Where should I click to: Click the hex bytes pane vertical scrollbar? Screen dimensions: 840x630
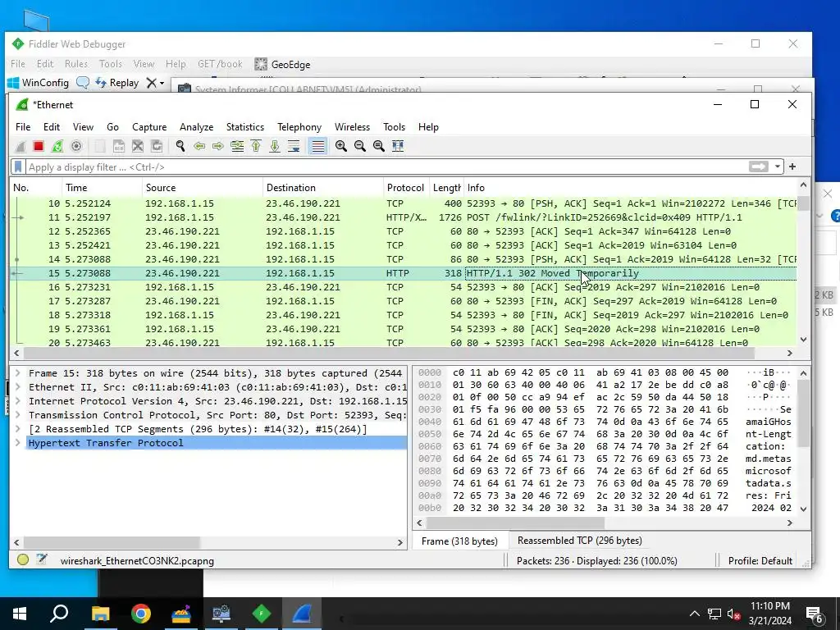click(804, 413)
